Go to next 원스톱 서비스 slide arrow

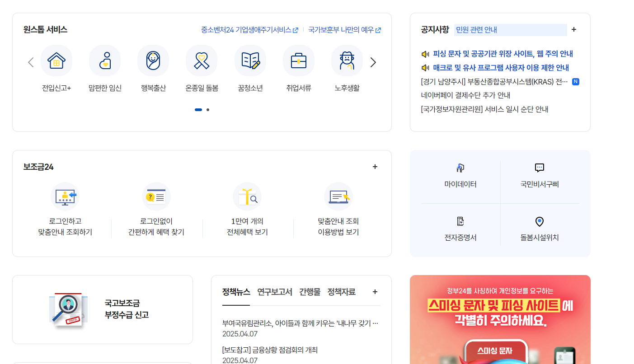(373, 62)
